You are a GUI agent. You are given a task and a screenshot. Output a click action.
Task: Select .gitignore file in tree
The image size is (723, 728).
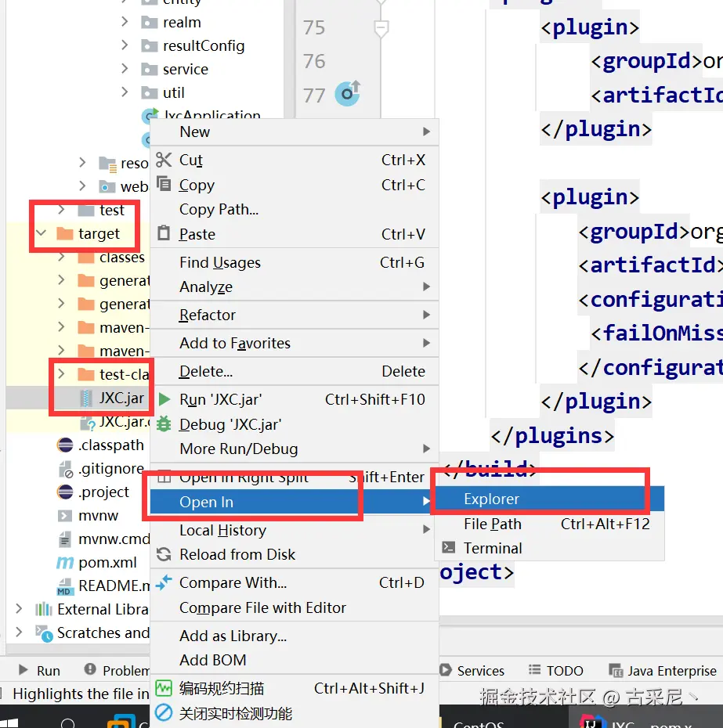click(x=111, y=468)
